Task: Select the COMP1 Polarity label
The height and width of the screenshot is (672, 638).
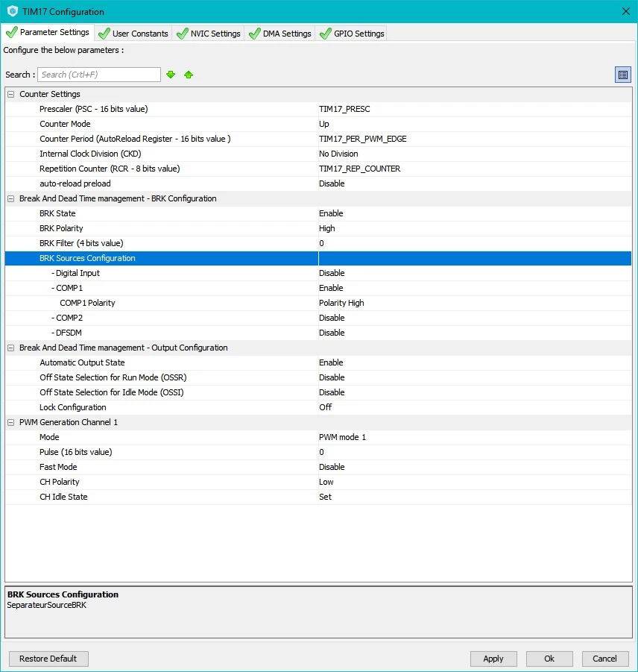Action: pos(87,303)
